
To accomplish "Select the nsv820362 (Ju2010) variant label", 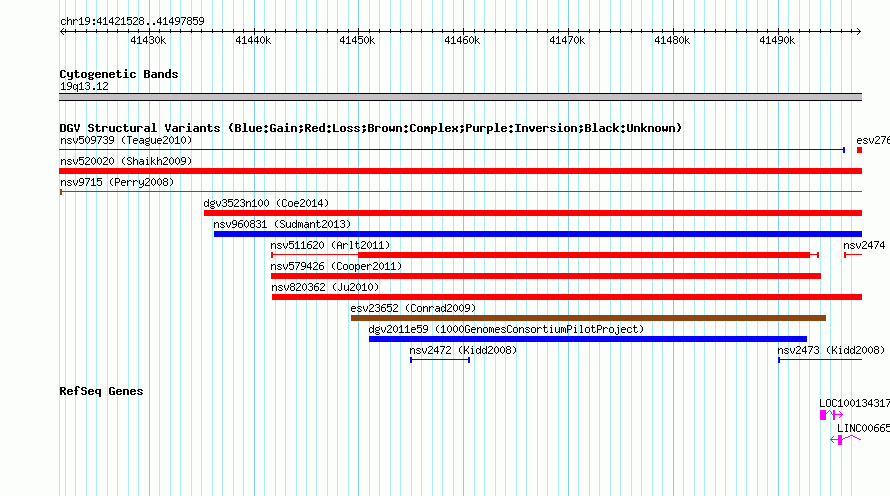I will (x=325, y=287).
